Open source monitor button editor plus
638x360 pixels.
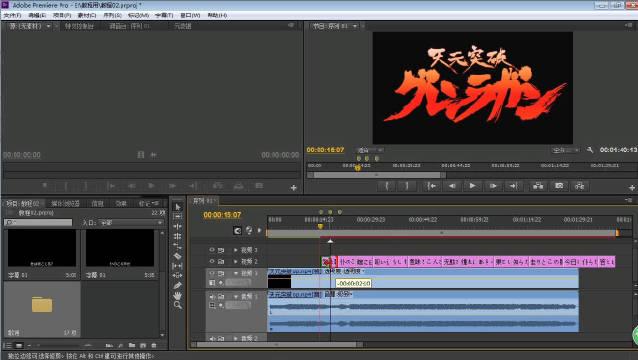(x=294, y=188)
